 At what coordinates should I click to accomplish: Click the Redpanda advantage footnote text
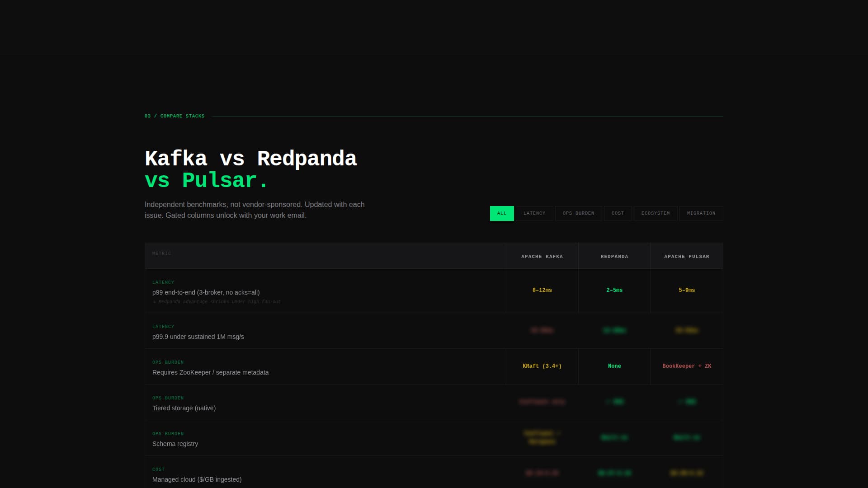point(217,302)
